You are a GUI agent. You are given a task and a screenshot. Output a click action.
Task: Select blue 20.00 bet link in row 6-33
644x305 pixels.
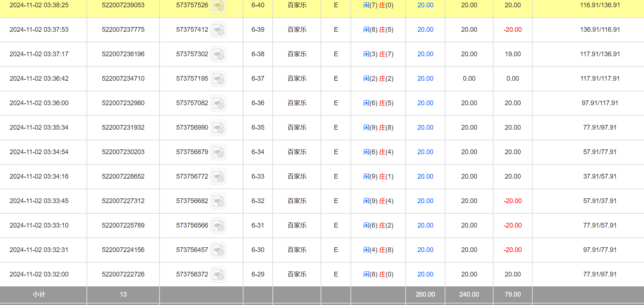[425, 176]
